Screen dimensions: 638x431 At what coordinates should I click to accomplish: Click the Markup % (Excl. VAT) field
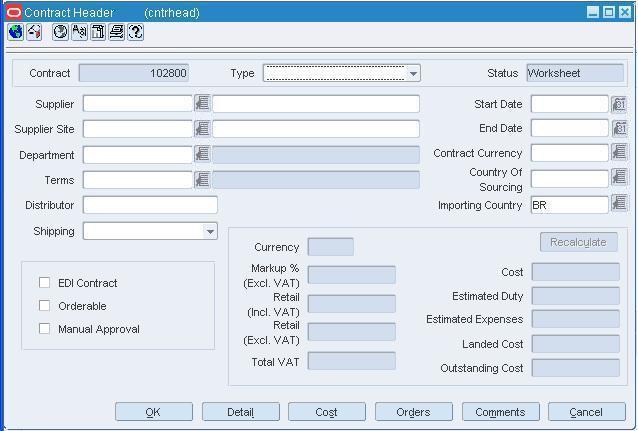coord(352,275)
